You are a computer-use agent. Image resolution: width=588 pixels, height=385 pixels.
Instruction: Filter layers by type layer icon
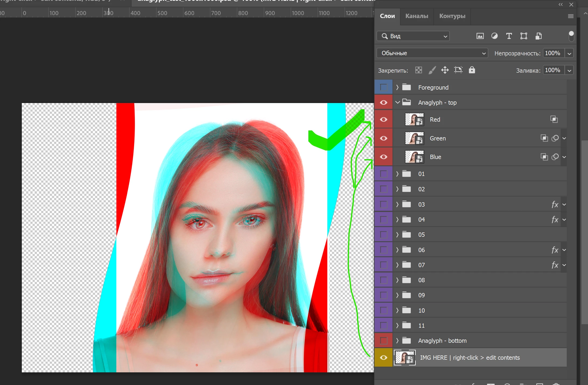(509, 36)
